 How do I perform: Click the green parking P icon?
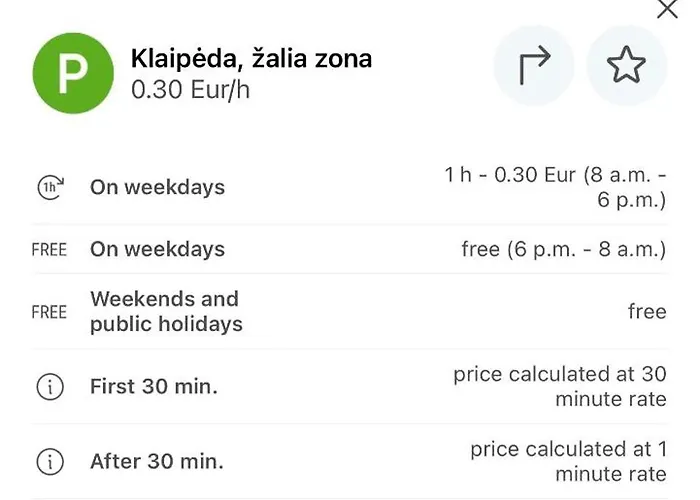pos(73,73)
